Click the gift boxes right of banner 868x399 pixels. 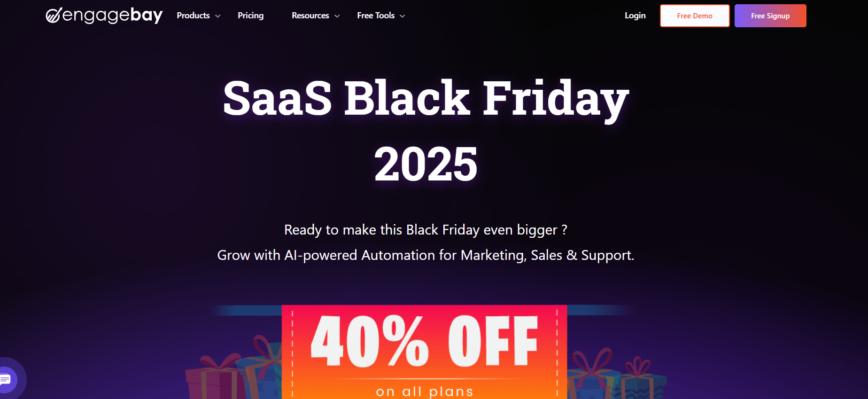615,376
